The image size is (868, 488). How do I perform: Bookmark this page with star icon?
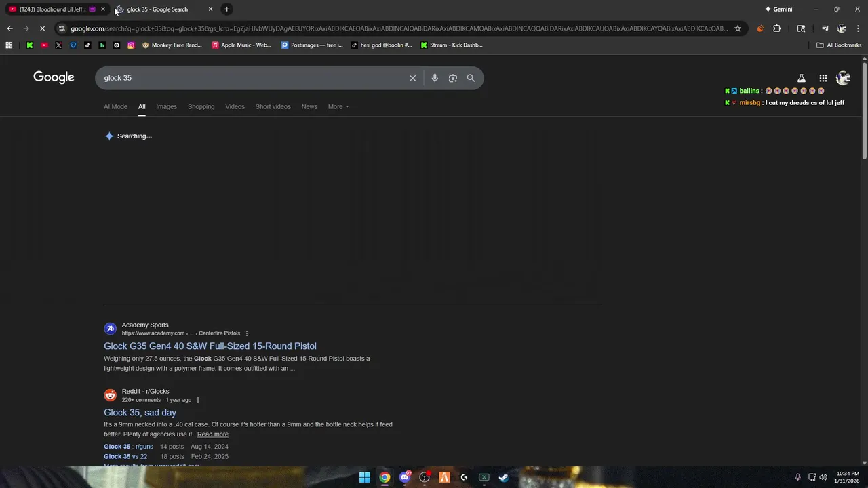pyautogui.click(x=738, y=28)
